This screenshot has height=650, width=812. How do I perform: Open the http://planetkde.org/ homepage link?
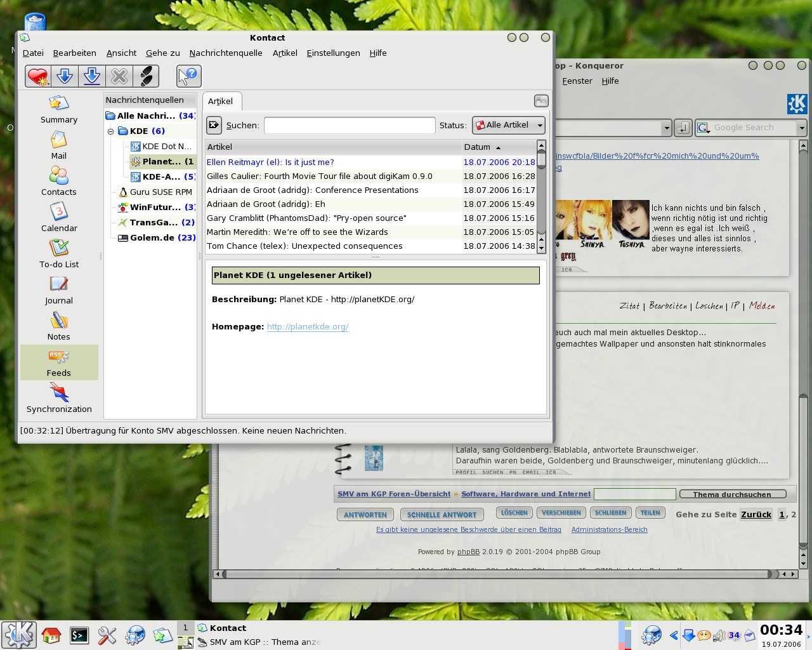click(x=308, y=327)
